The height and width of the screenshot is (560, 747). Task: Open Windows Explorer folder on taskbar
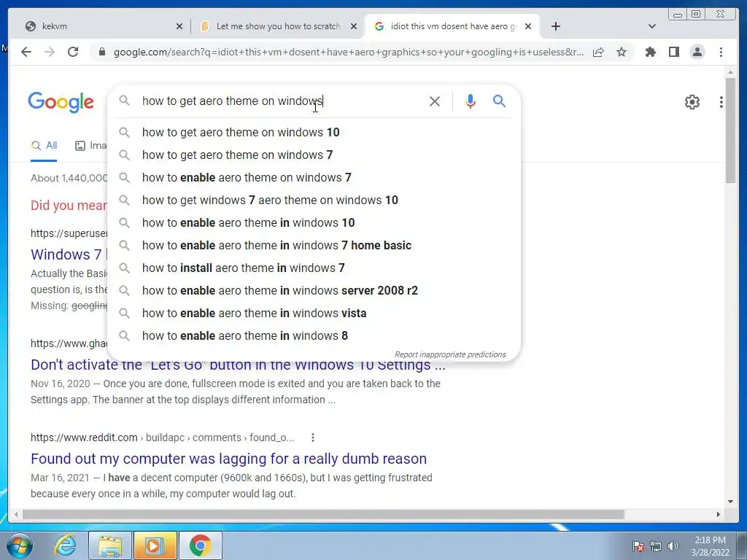coord(110,545)
